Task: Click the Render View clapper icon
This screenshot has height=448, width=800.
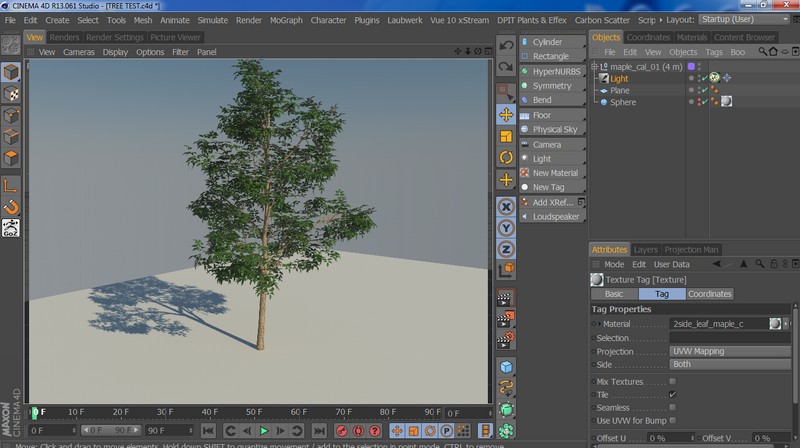Action: (505, 298)
